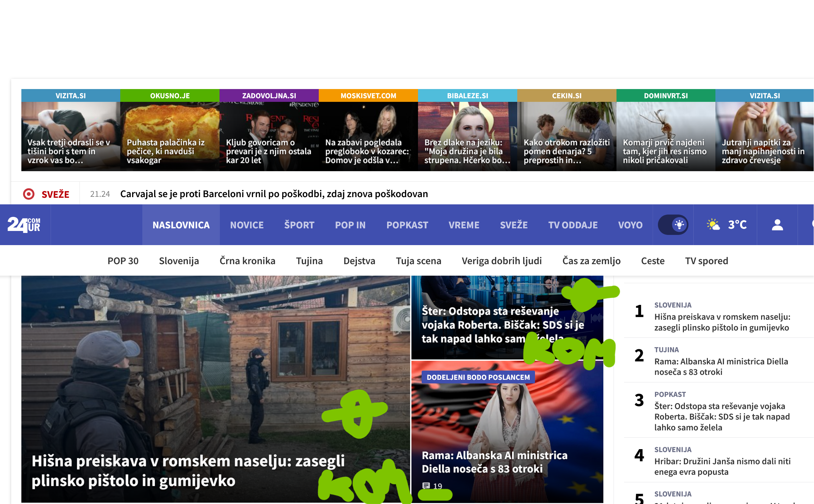Toggle the dark mode switch
The image size is (814, 504).
coord(673,225)
